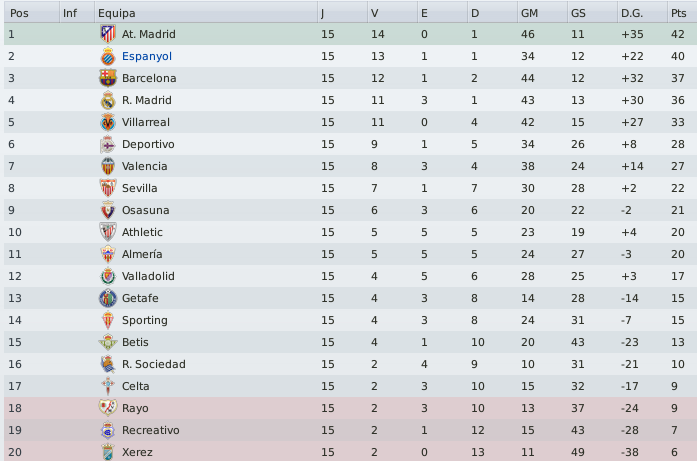Image resolution: width=697 pixels, height=461 pixels.
Task: Sort by D.G. goal difference header
Action: (632, 13)
